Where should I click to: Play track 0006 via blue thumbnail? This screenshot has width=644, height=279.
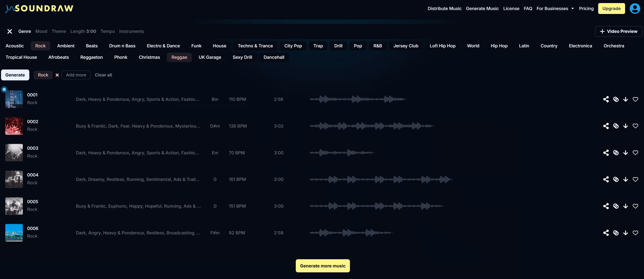(14, 233)
